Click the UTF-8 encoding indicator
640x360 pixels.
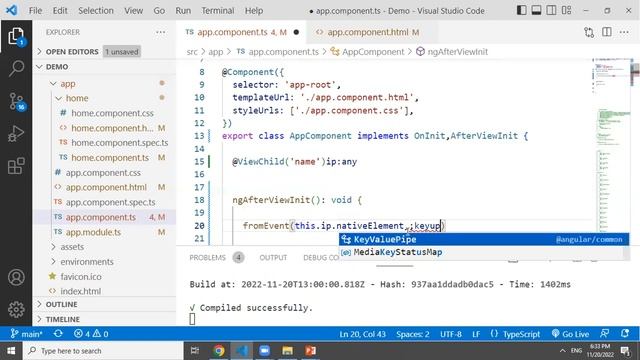(x=451, y=333)
